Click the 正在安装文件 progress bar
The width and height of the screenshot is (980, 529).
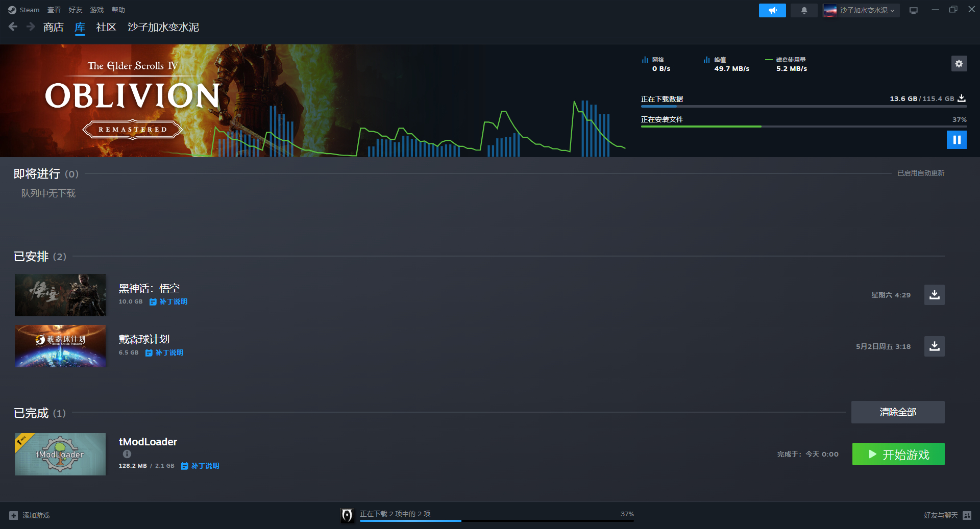[804, 127]
